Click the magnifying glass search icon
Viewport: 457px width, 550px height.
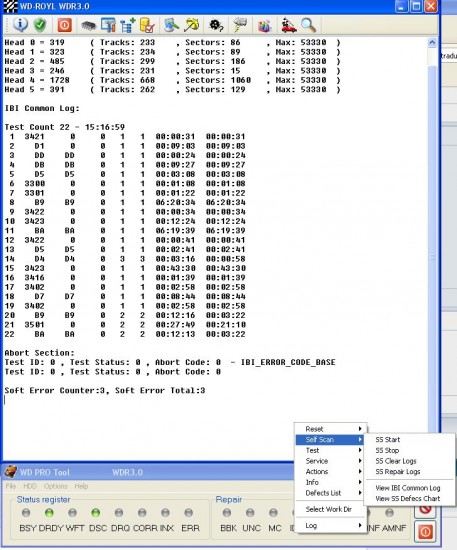tap(309, 25)
